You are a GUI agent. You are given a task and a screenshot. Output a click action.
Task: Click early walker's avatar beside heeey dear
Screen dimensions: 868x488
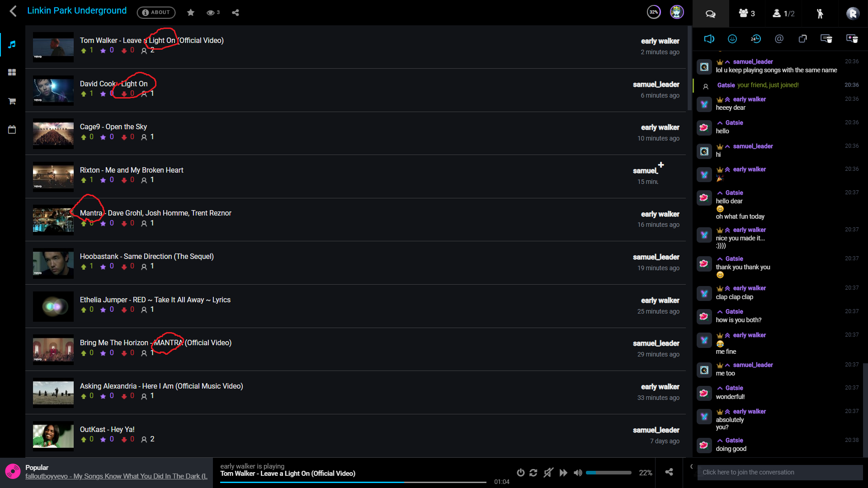(704, 104)
